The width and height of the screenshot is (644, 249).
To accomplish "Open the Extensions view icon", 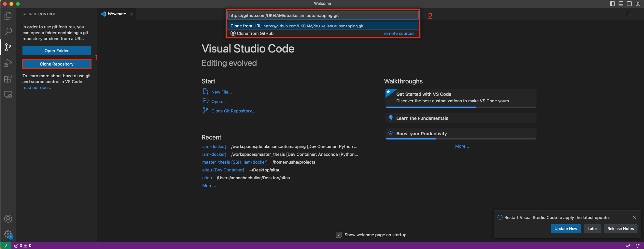I will tap(8, 79).
